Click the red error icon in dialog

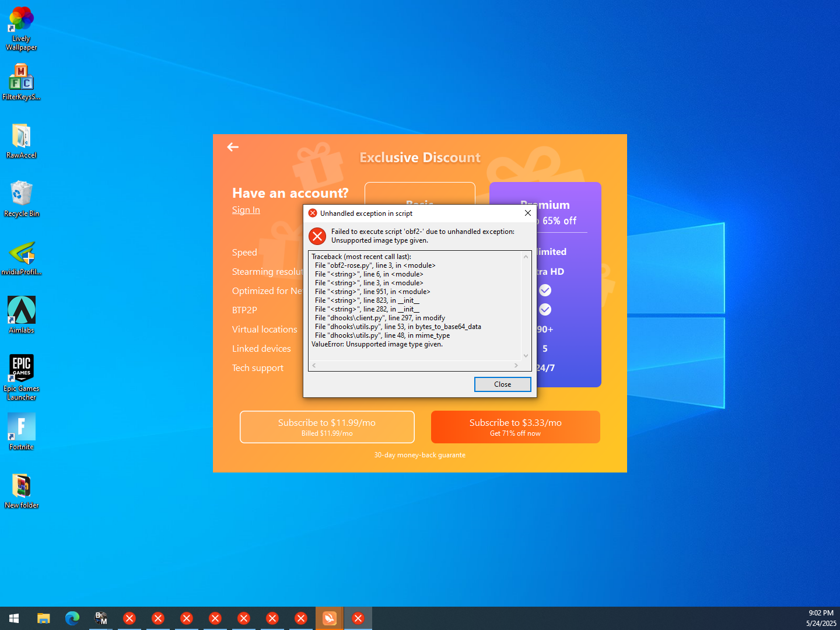[317, 236]
